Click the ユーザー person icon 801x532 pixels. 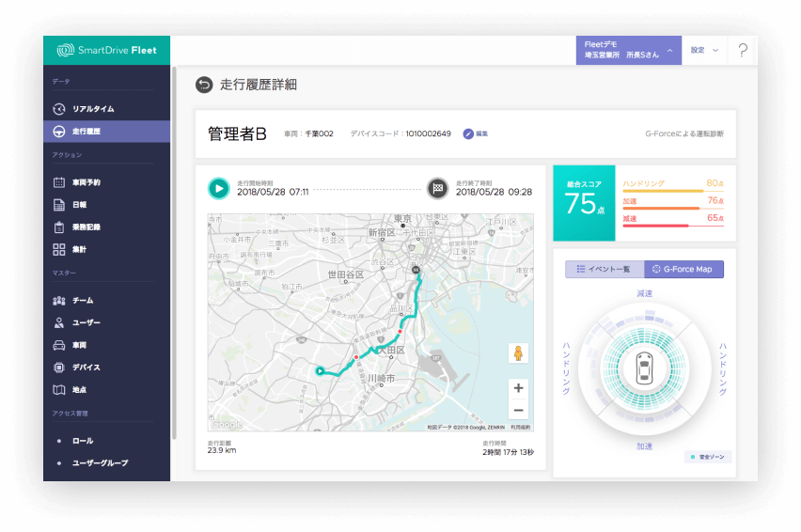point(59,322)
